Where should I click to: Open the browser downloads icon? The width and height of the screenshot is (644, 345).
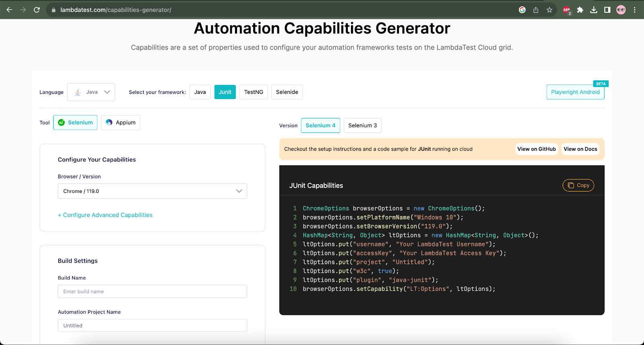point(594,10)
